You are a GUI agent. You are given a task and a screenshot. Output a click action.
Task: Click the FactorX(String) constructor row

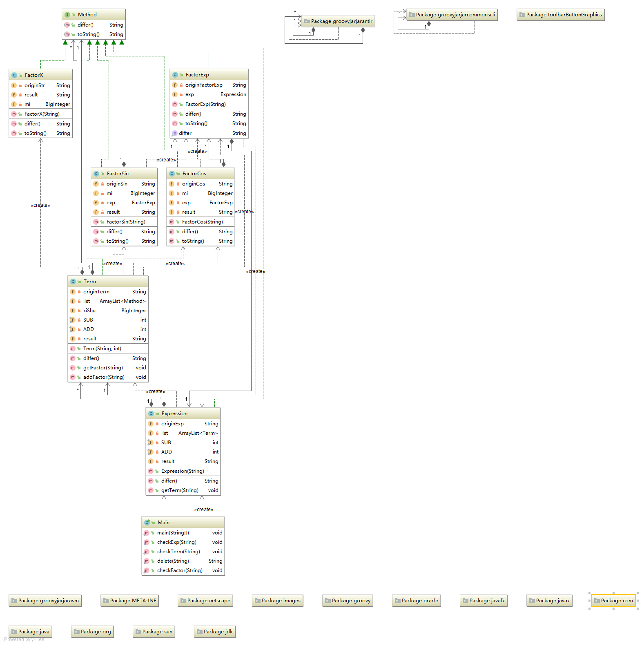point(40,114)
